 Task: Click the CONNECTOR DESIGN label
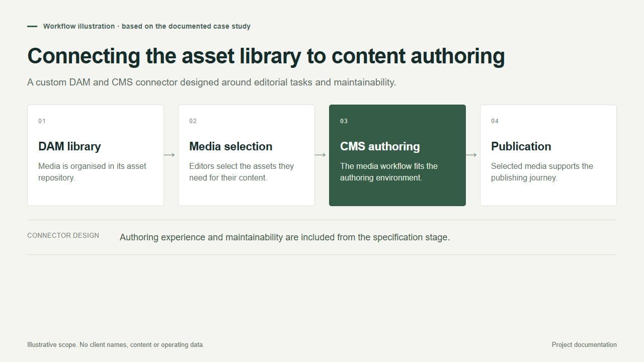pyautogui.click(x=63, y=235)
